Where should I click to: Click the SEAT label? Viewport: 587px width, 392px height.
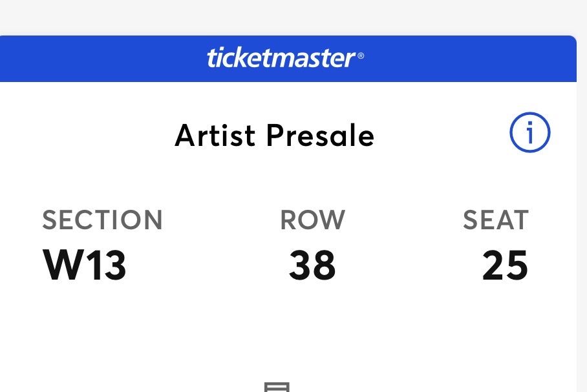[496, 220]
